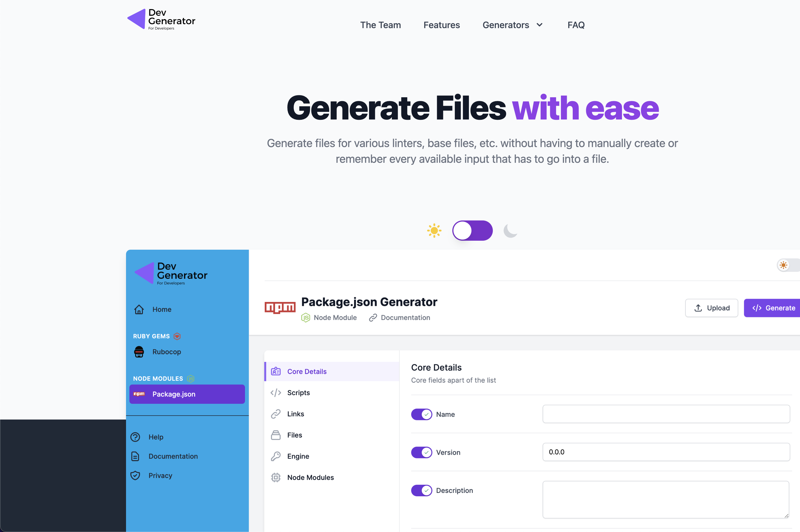Select the Core Details tab
800x532 pixels.
tap(332, 371)
